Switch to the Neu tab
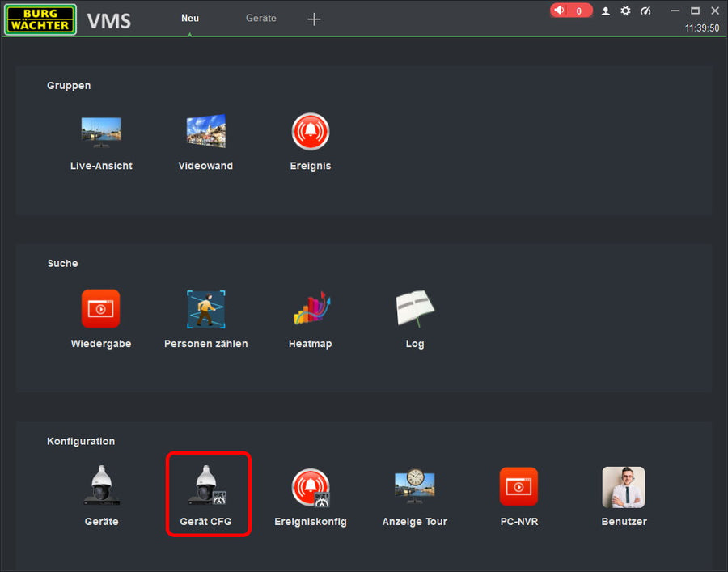728x572 pixels. click(x=190, y=19)
